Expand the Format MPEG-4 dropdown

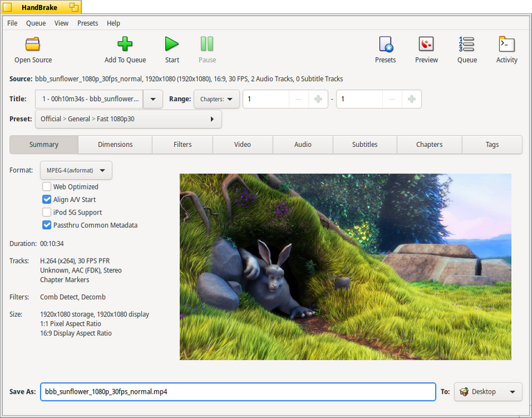76,170
